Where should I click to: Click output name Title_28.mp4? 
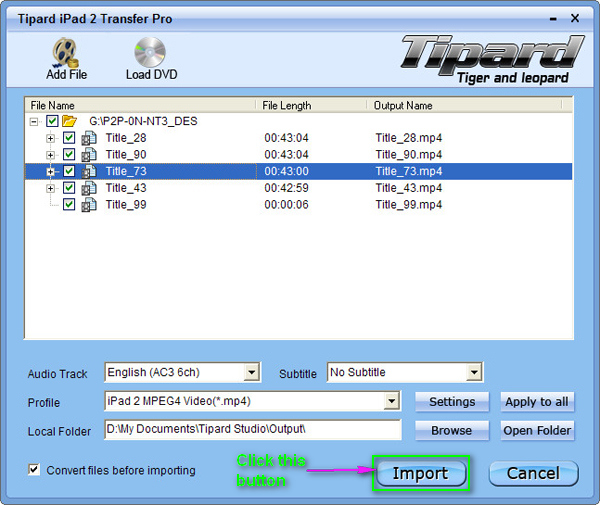pyautogui.click(x=409, y=138)
